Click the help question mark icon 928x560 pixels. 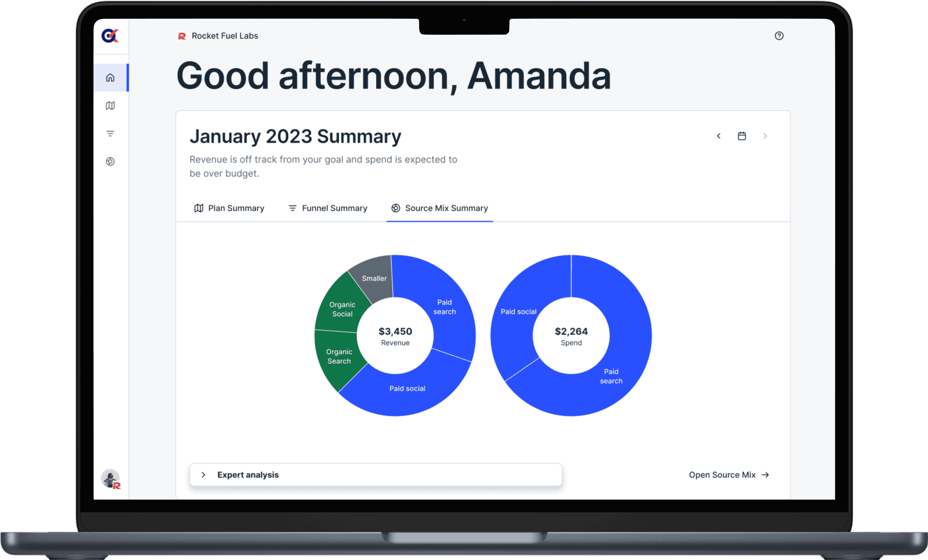click(780, 36)
